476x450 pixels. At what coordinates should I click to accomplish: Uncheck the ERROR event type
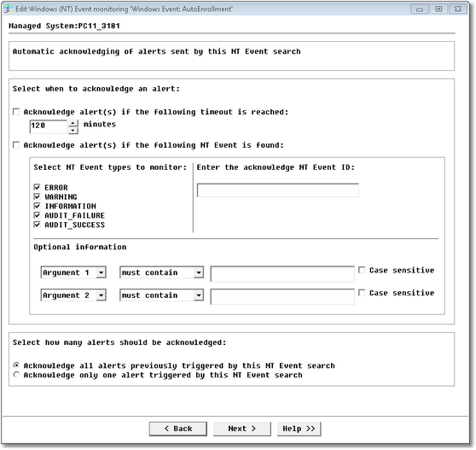click(37, 187)
